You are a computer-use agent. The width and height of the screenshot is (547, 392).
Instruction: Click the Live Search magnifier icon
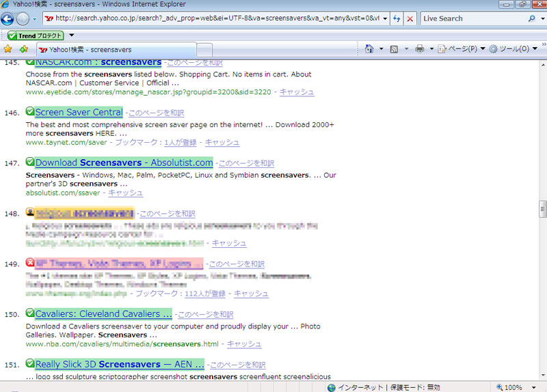point(532,18)
